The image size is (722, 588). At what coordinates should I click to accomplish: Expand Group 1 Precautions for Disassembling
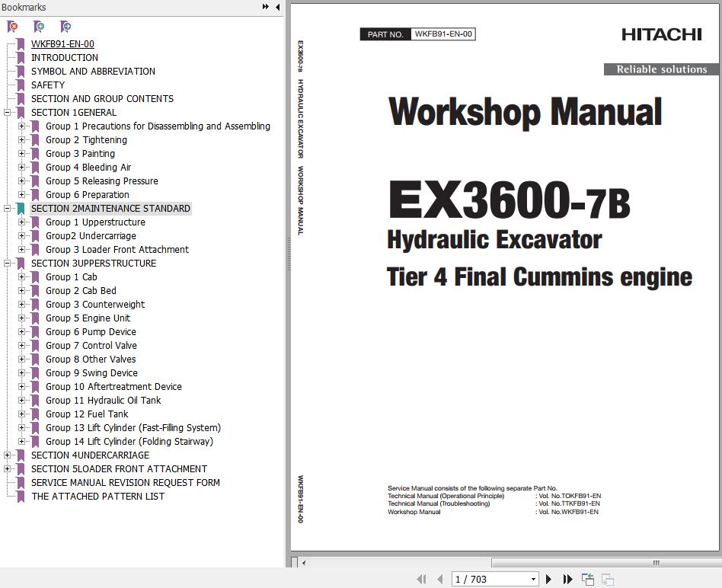(21, 126)
